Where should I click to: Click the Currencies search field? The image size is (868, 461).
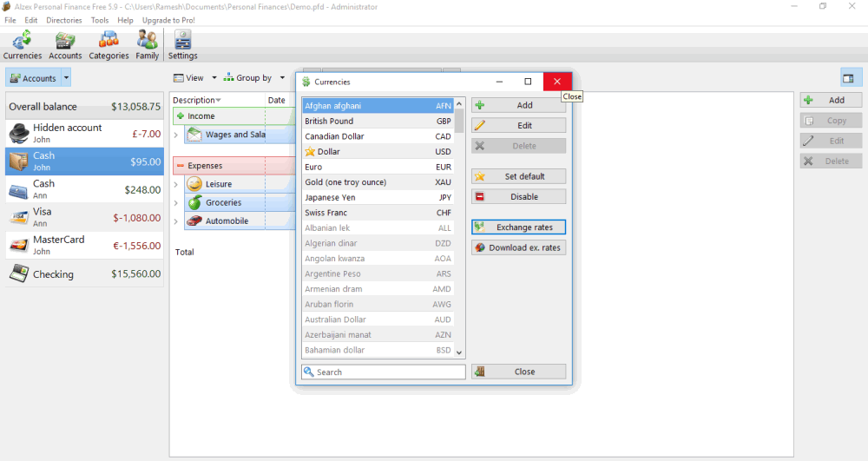click(383, 372)
